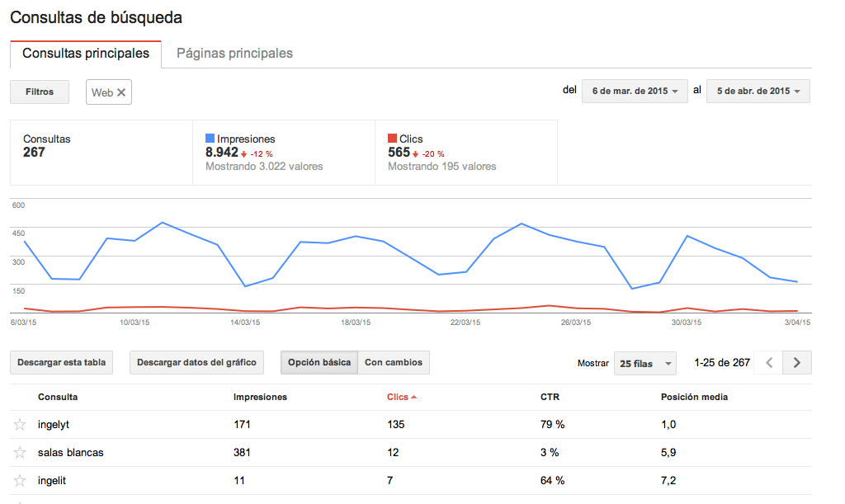Viewport: 845px width, 504px height.
Task: Remove the Web filter chip
Action: point(121,92)
